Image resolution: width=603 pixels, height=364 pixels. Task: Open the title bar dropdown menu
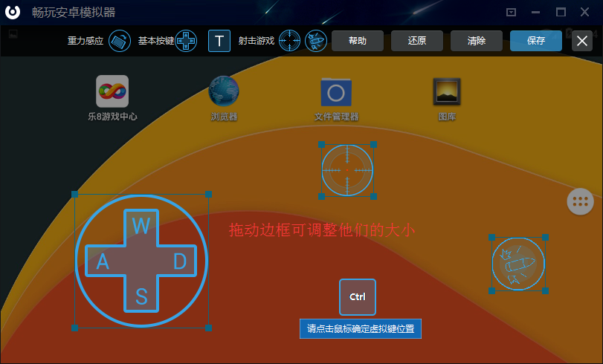click(511, 12)
